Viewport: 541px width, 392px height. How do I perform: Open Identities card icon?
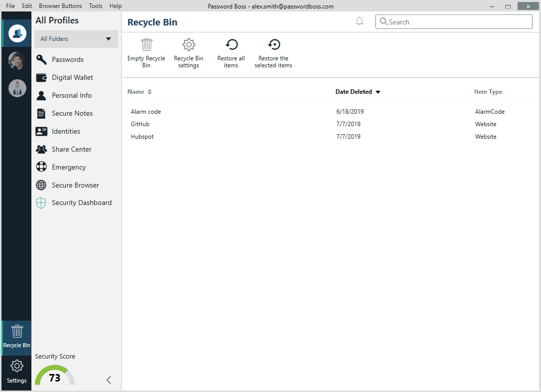41,131
